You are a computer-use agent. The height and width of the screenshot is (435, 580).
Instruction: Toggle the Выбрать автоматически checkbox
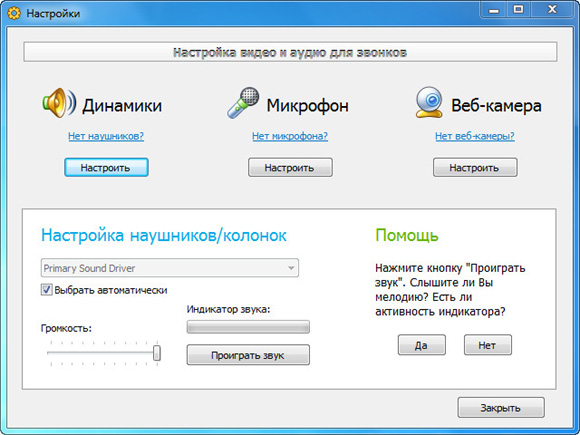(x=46, y=290)
